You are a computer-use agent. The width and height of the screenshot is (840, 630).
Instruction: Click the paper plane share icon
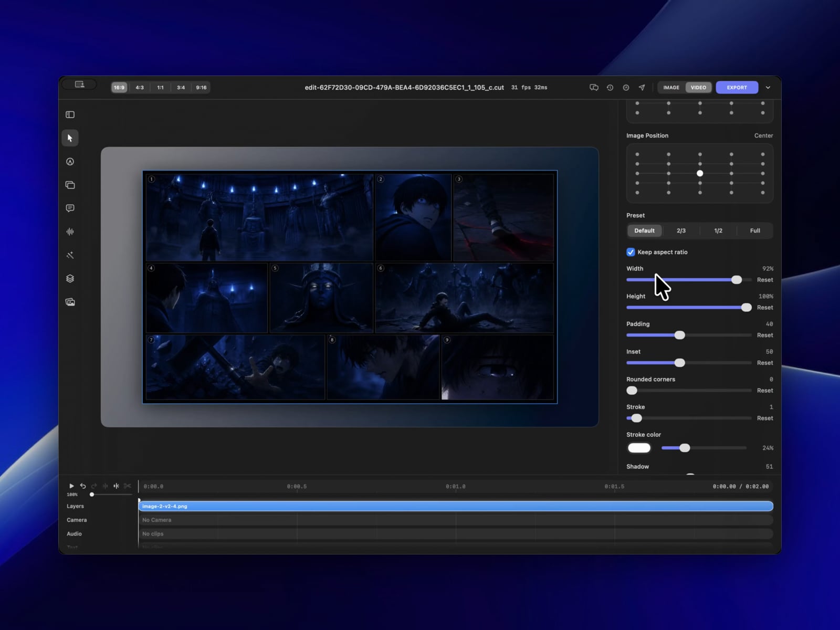point(642,88)
